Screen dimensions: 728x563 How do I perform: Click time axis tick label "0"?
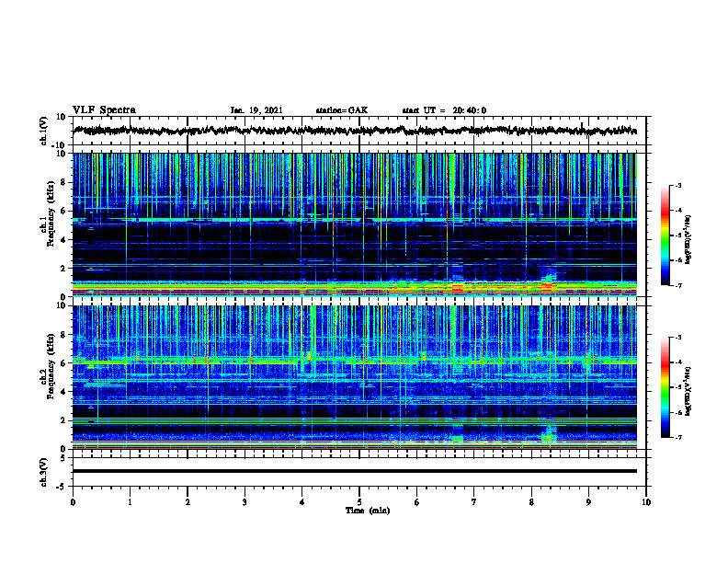click(x=73, y=502)
